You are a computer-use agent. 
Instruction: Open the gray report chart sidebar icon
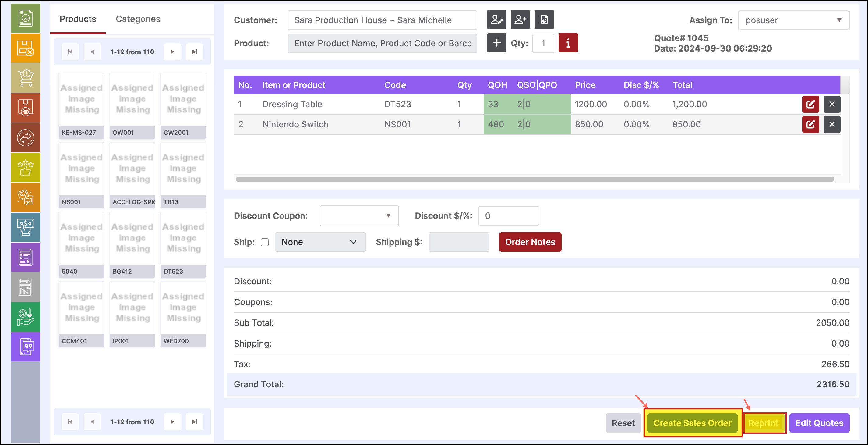point(25,287)
